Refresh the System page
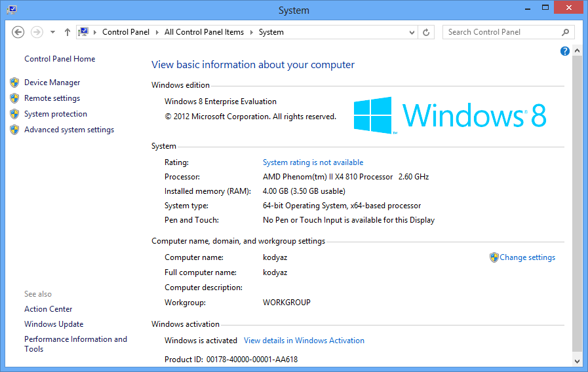Viewport: 588px width, 372px height. tap(426, 32)
